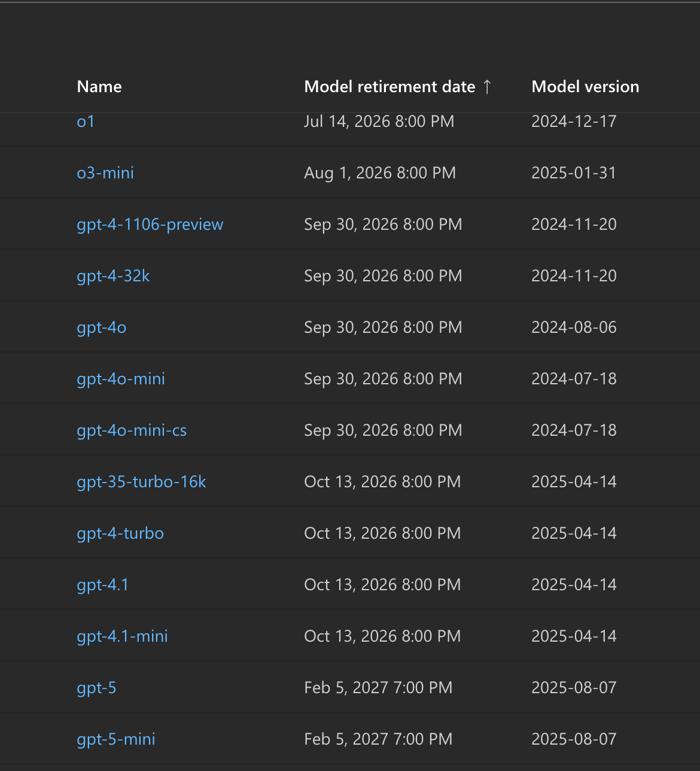Open the gpt-4o-mini-cs model link
The width and height of the screenshot is (700, 771).
(132, 430)
